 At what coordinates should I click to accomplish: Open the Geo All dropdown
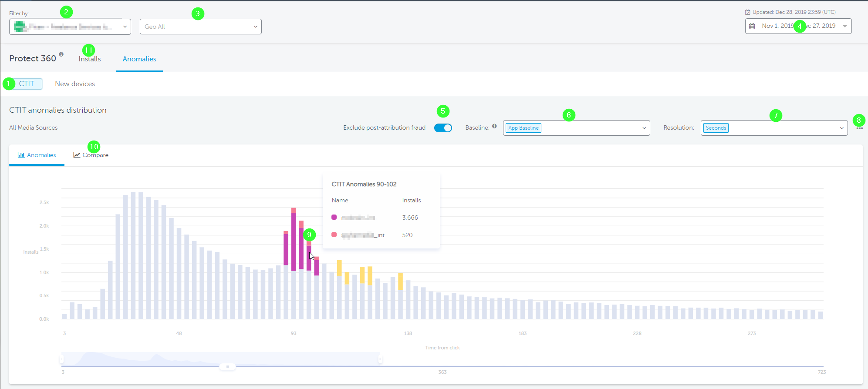click(x=200, y=27)
